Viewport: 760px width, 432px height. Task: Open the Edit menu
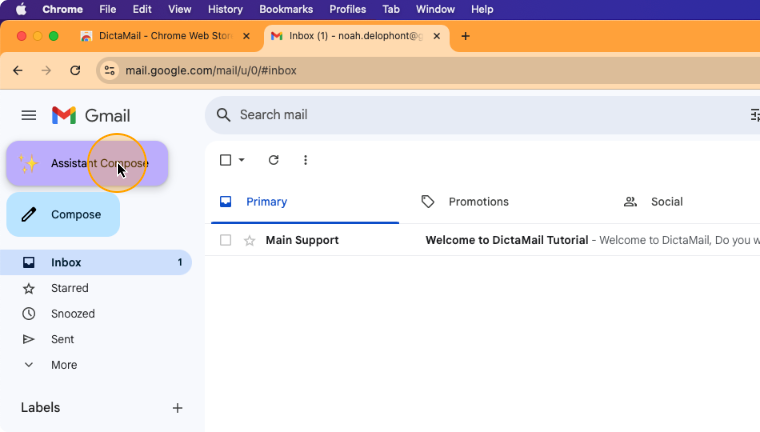coord(142,9)
